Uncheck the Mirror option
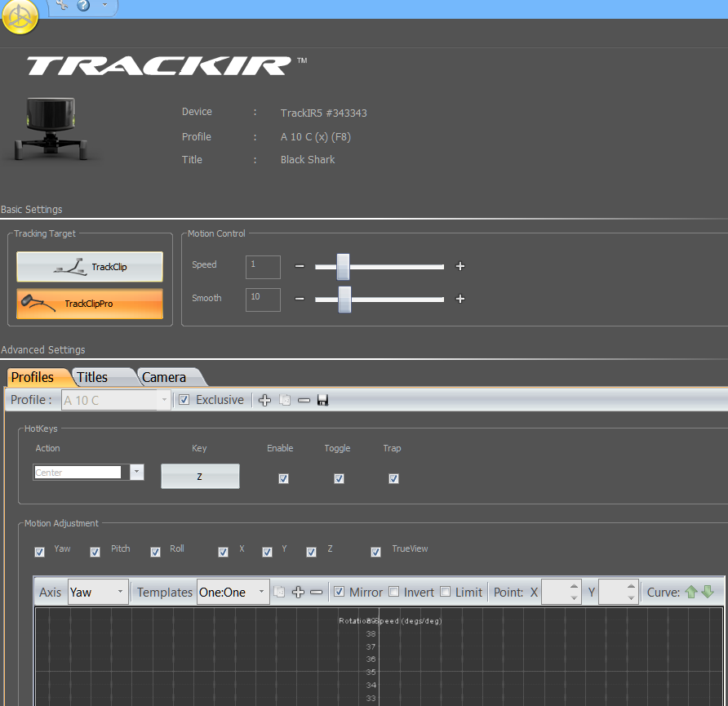The height and width of the screenshot is (706, 728). (x=340, y=592)
